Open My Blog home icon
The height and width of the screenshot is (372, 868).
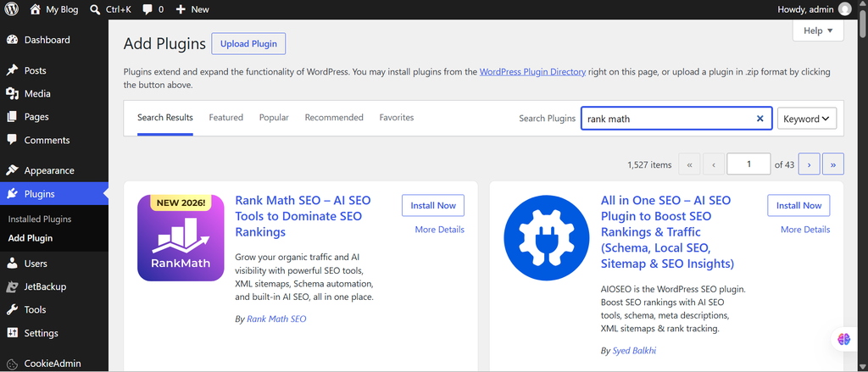(36, 9)
